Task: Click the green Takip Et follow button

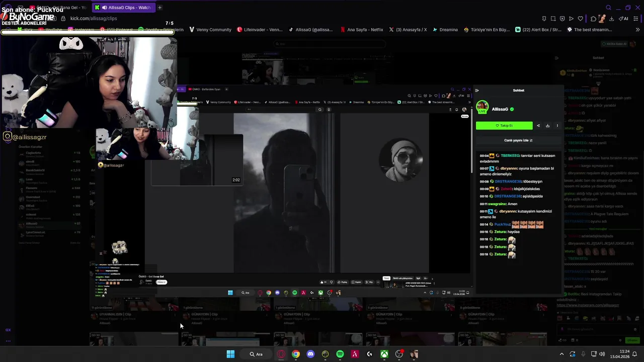Action: 504,126
